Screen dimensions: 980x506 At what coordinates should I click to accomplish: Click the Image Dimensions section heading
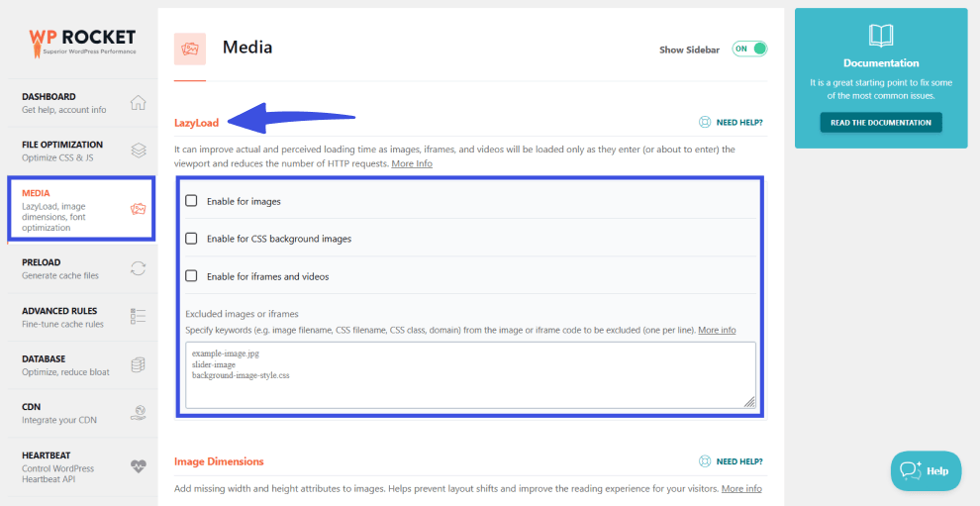tap(219, 461)
